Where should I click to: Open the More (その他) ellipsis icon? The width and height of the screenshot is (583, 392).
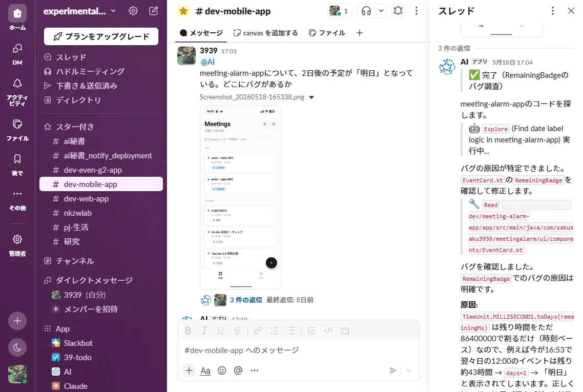click(17, 194)
